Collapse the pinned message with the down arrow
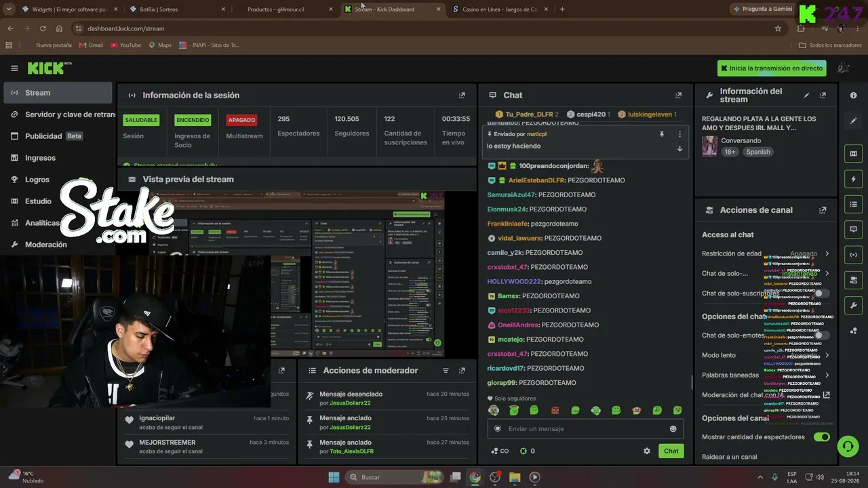The width and height of the screenshot is (868, 488). coord(679,148)
